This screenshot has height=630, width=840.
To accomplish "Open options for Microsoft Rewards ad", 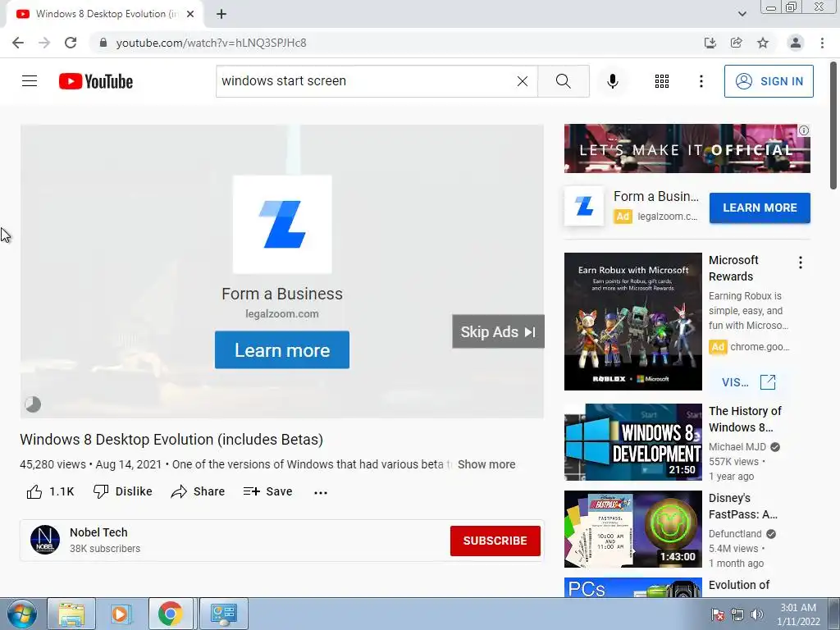I will coord(801,262).
